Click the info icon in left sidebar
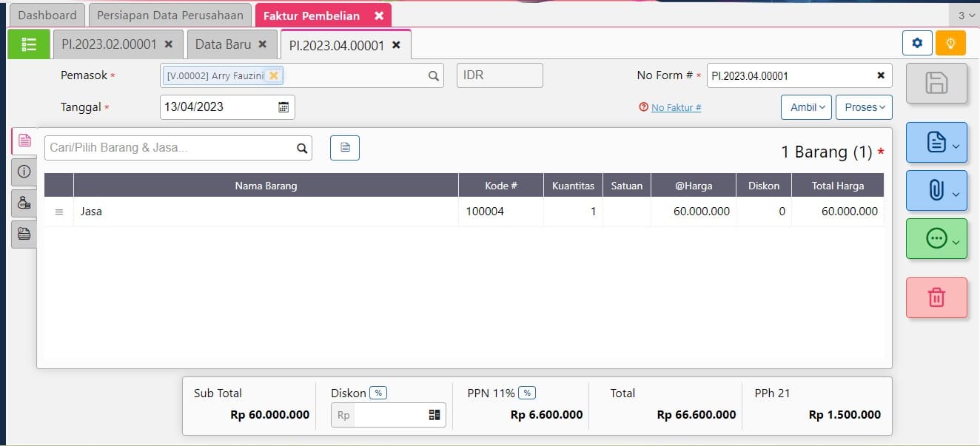The image size is (980, 446). tap(24, 172)
